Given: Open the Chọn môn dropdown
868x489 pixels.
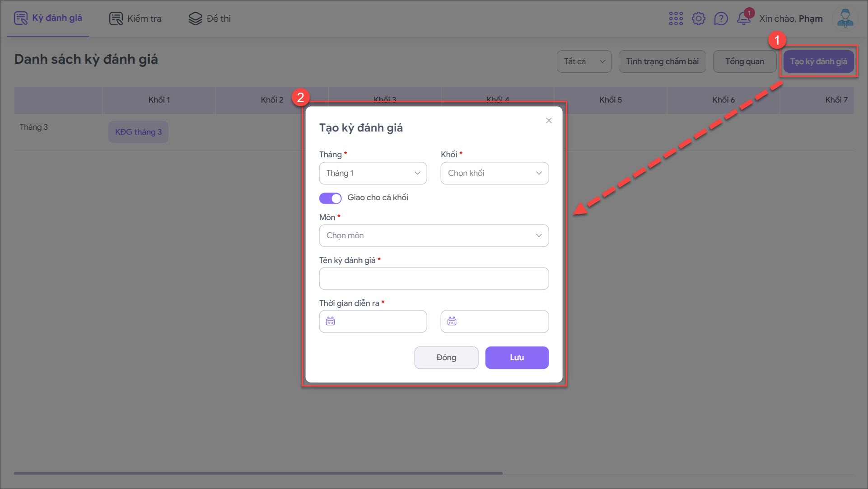Looking at the screenshot, I should pos(434,235).
